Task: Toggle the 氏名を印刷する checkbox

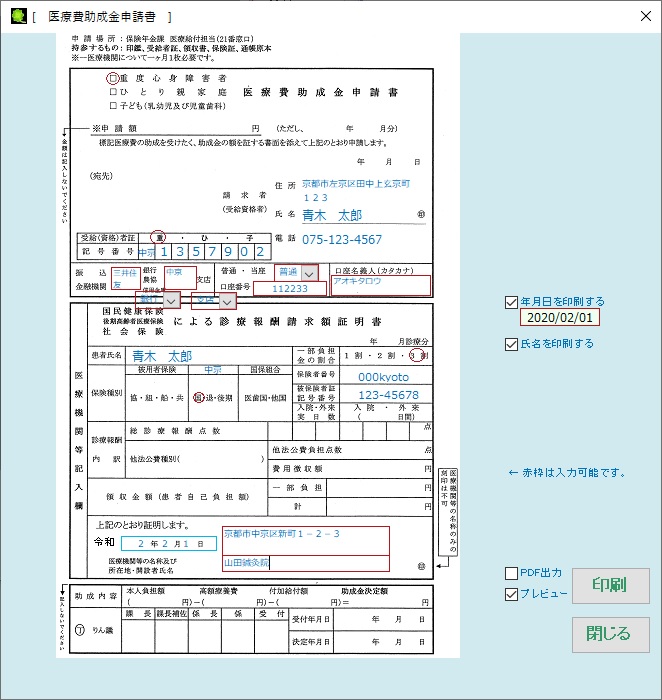Action: (511, 344)
